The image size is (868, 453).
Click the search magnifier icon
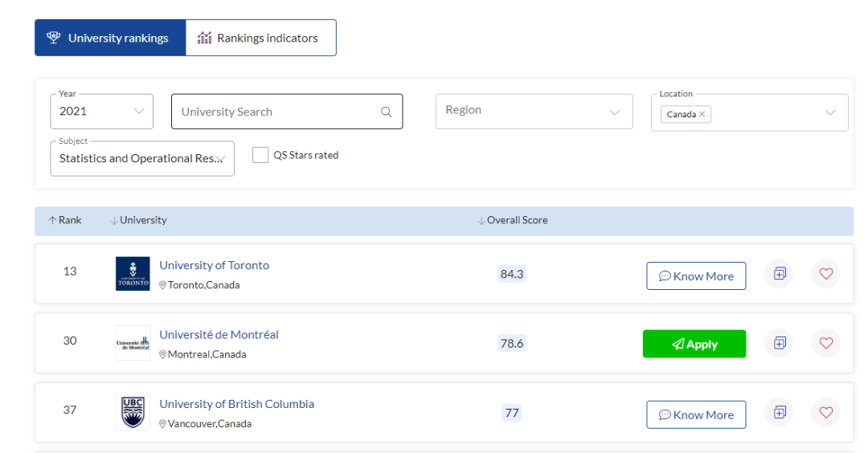pyautogui.click(x=387, y=112)
